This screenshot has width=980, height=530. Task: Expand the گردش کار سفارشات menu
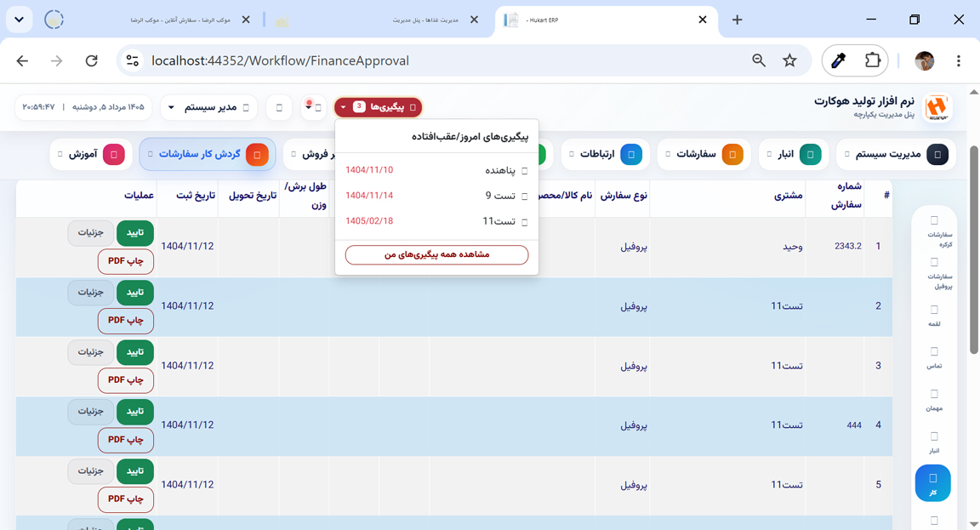(208, 154)
